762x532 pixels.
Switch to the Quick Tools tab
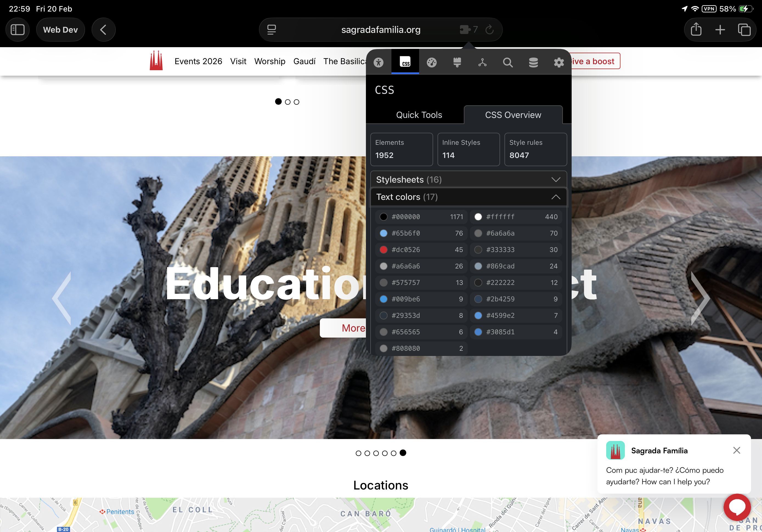click(419, 115)
